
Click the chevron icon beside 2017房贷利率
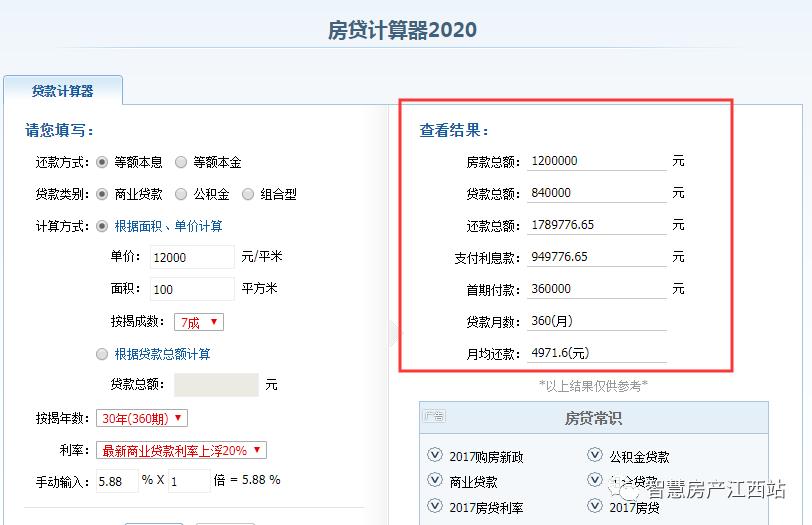click(435, 505)
